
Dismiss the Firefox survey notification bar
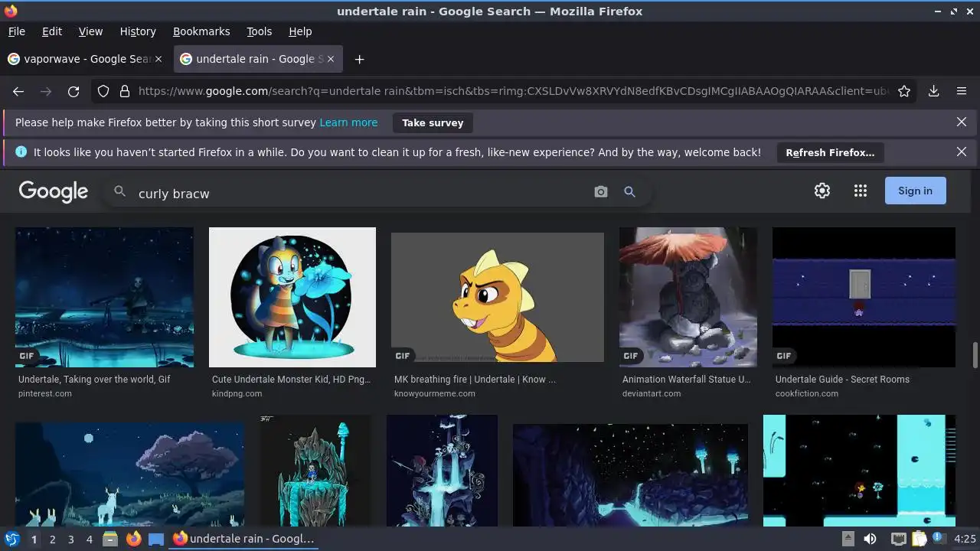962,122
